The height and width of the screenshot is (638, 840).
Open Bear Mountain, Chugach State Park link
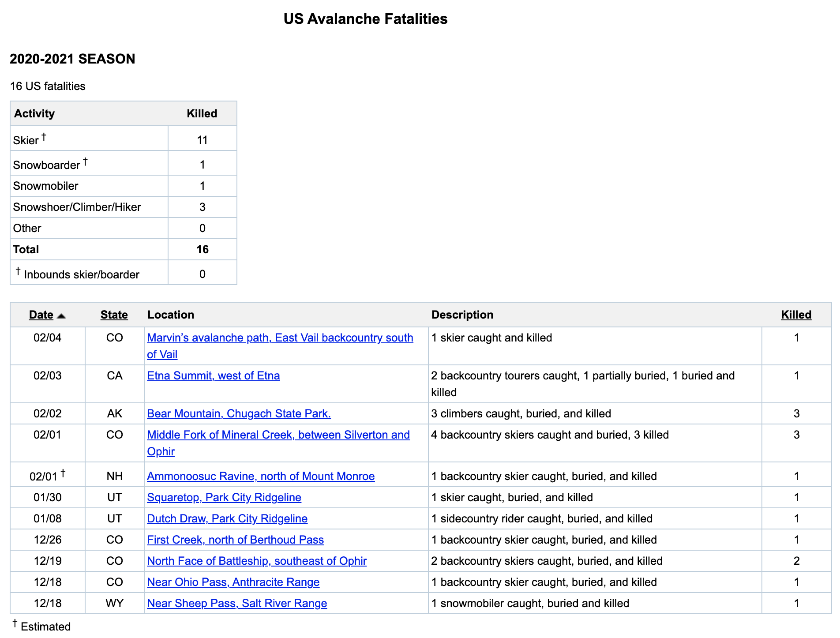tap(239, 413)
